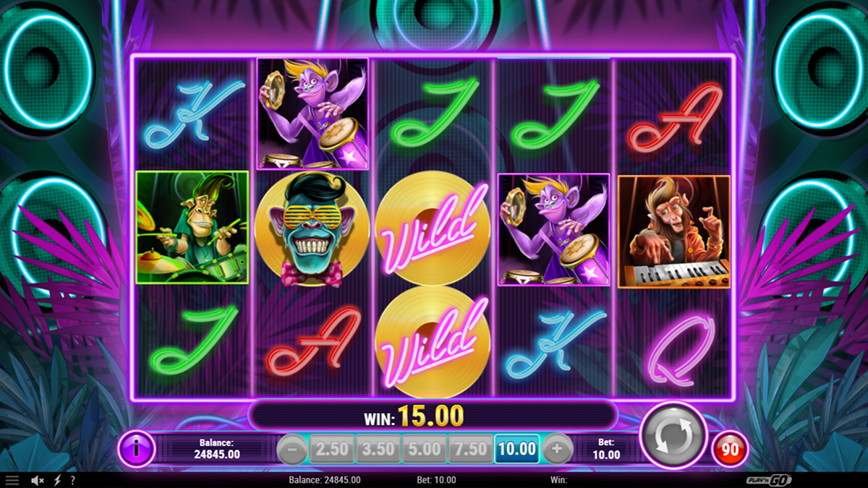Open the hamburger menu in bottom bar
868x488 pixels.
(12, 480)
